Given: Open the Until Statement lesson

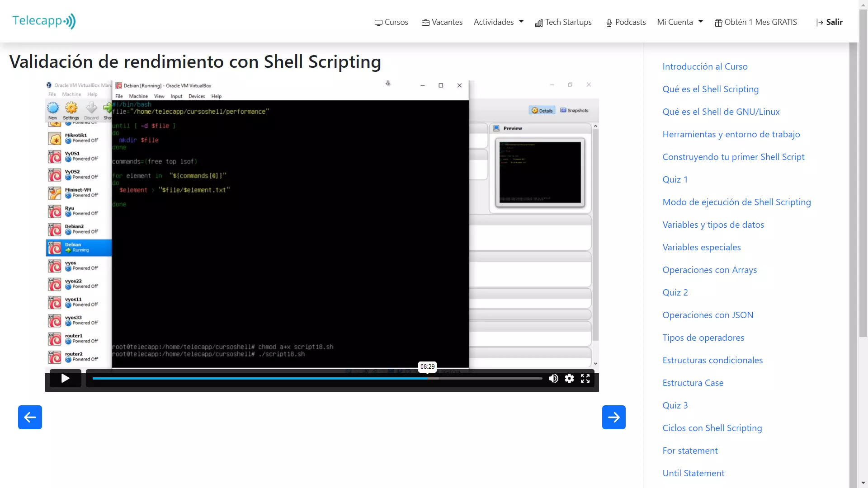Looking at the screenshot, I should (x=693, y=473).
